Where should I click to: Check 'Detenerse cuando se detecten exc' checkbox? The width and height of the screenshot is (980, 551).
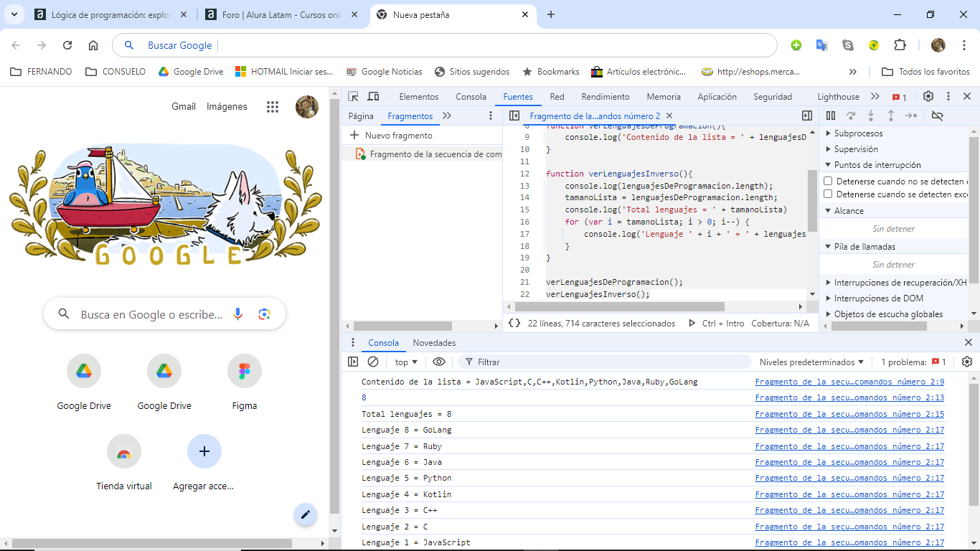click(828, 194)
